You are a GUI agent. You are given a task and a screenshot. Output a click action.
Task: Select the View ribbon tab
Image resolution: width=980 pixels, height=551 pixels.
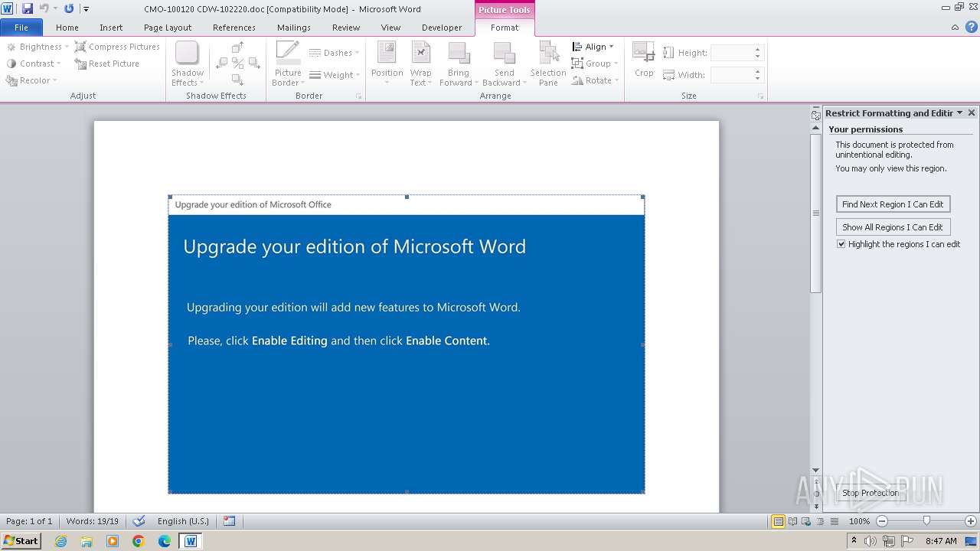coord(390,28)
